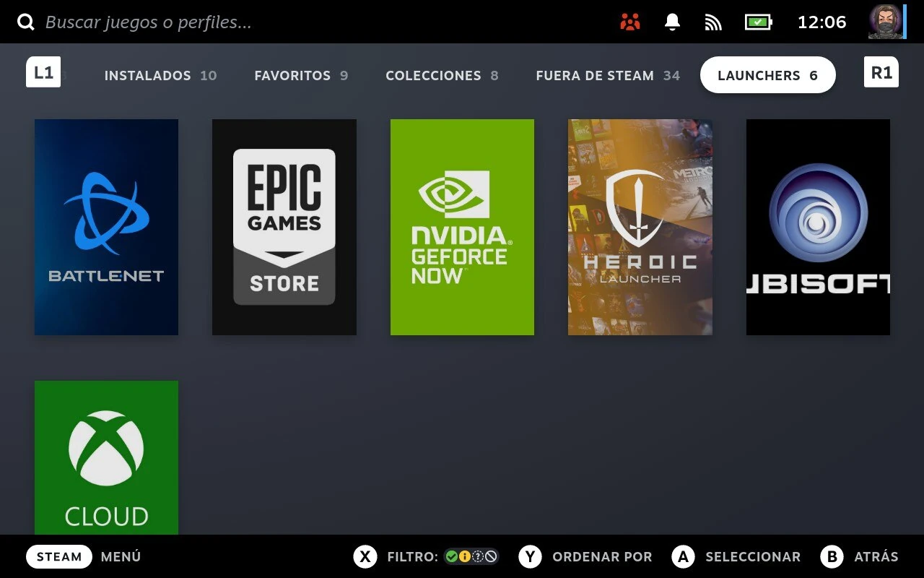This screenshot has width=924, height=578.
Task: Toggle the unsupported games filter
Action: point(489,556)
